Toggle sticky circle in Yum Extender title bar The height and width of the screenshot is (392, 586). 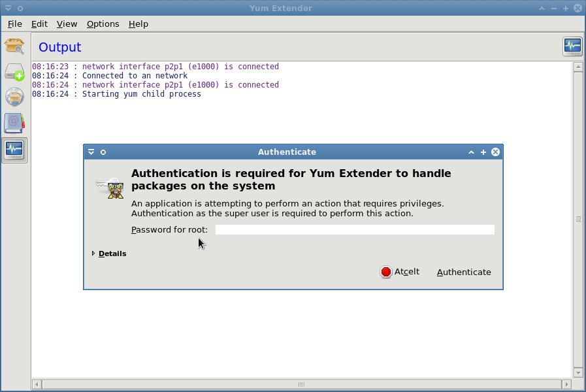[20, 8]
